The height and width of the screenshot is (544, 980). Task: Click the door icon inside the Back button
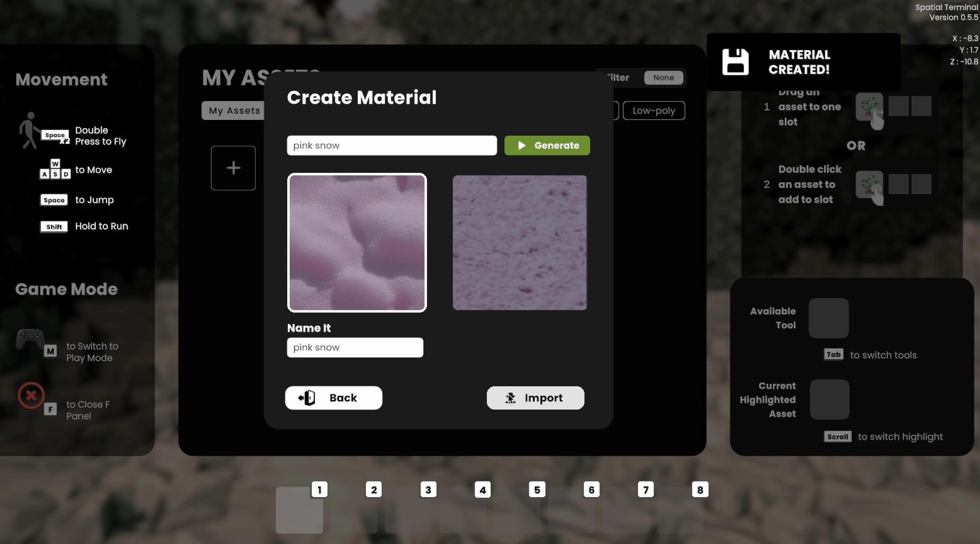[306, 398]
